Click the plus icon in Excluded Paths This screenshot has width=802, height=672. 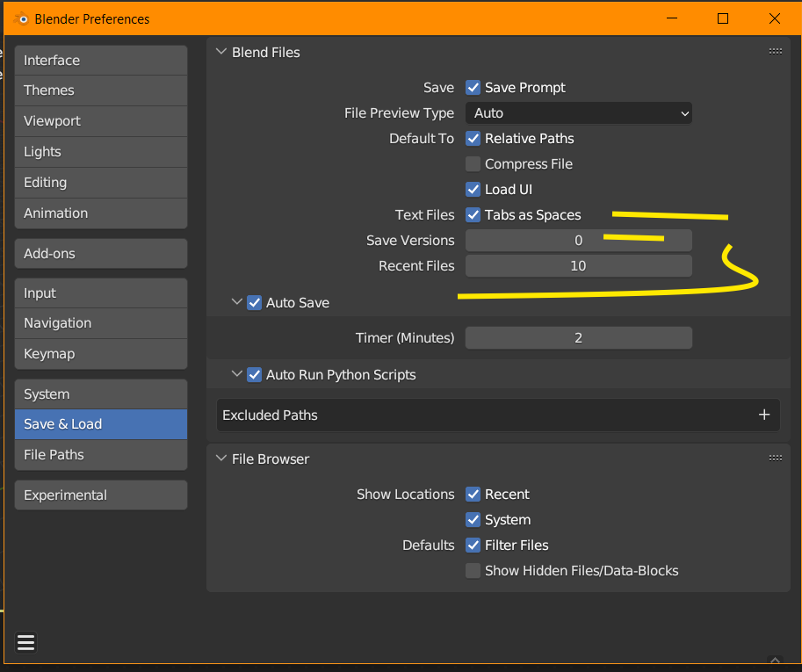763,415
